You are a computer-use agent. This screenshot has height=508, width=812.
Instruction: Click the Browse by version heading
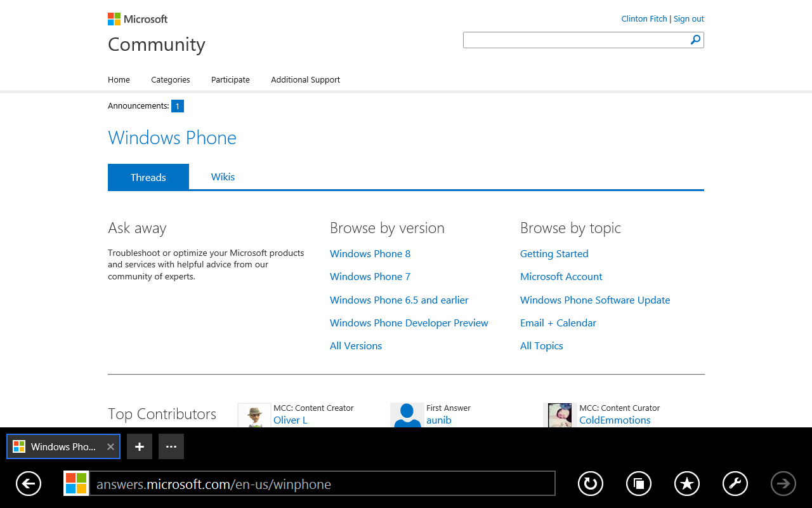click(x=387, y=228)
